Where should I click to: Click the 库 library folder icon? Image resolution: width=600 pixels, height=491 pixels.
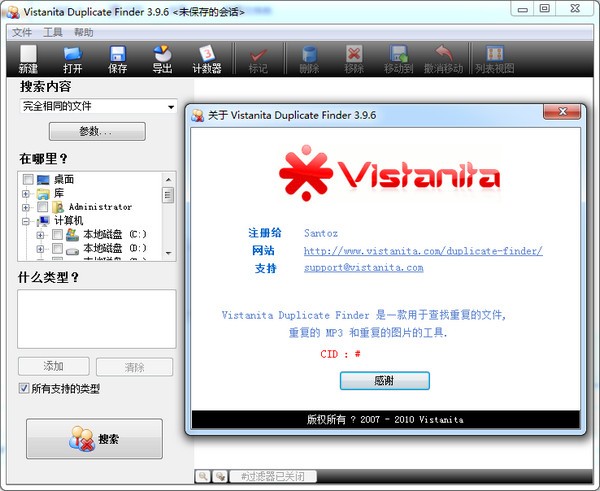[x=43, y=194]
